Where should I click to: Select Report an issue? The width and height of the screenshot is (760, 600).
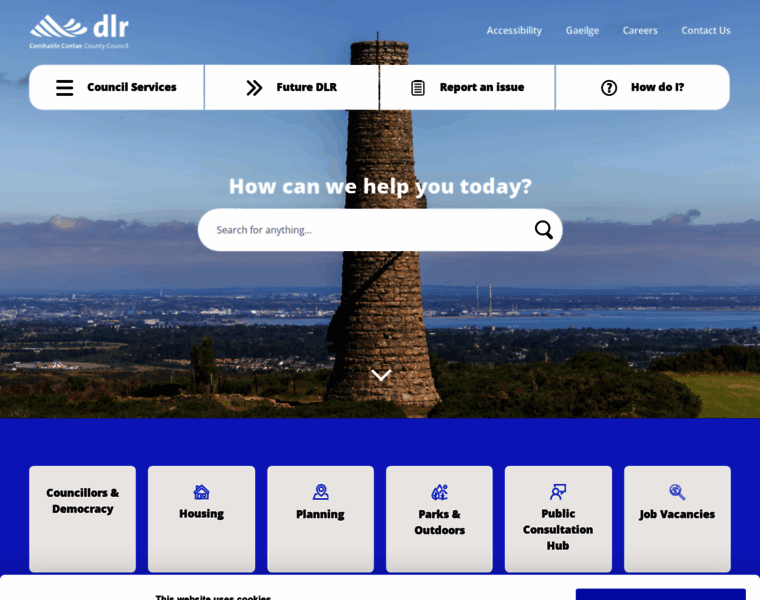coord(467,87)
